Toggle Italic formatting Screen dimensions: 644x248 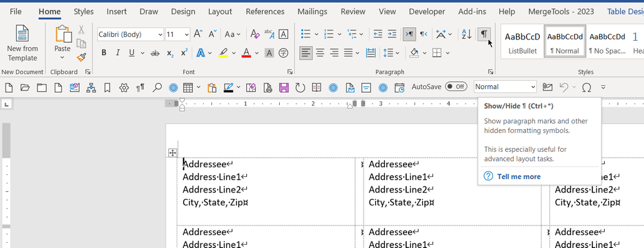[x=117, y=53]
